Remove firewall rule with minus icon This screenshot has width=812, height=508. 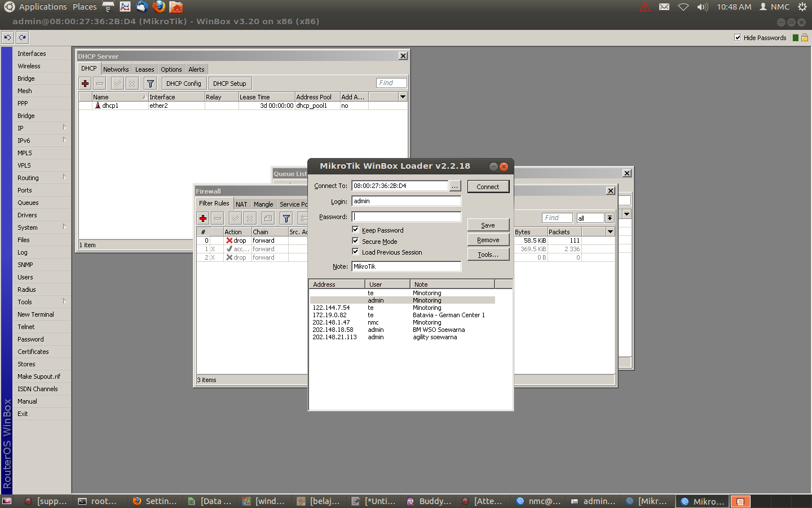[218, 218]
